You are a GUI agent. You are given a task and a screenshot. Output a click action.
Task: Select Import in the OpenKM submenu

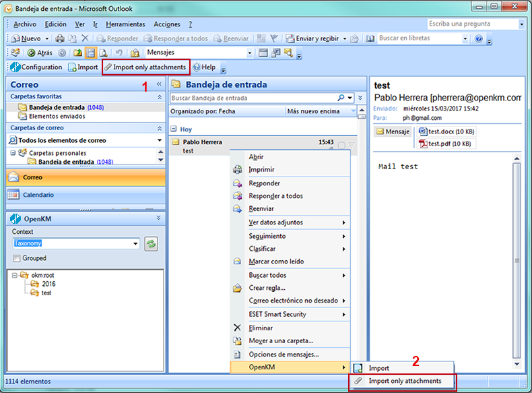pos(403,368)
